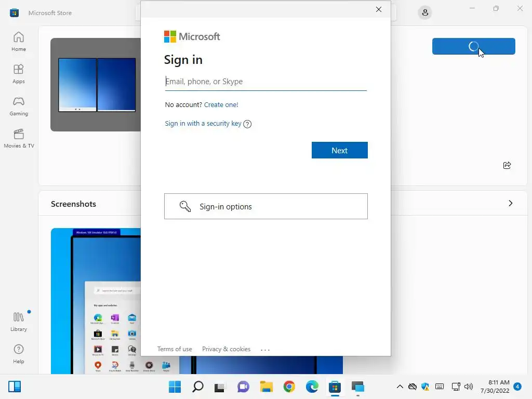Screen dimensions: 532x399
Task: Click the loading install button
Action: coord(474,46)
